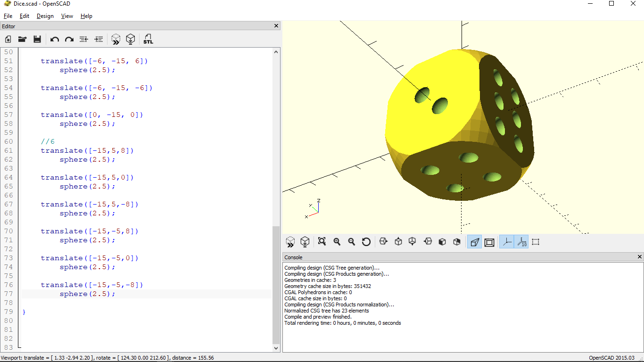Preview the design from the editor toolbar
The height and width of the screenshot is (362, 644).
point(116,40)
